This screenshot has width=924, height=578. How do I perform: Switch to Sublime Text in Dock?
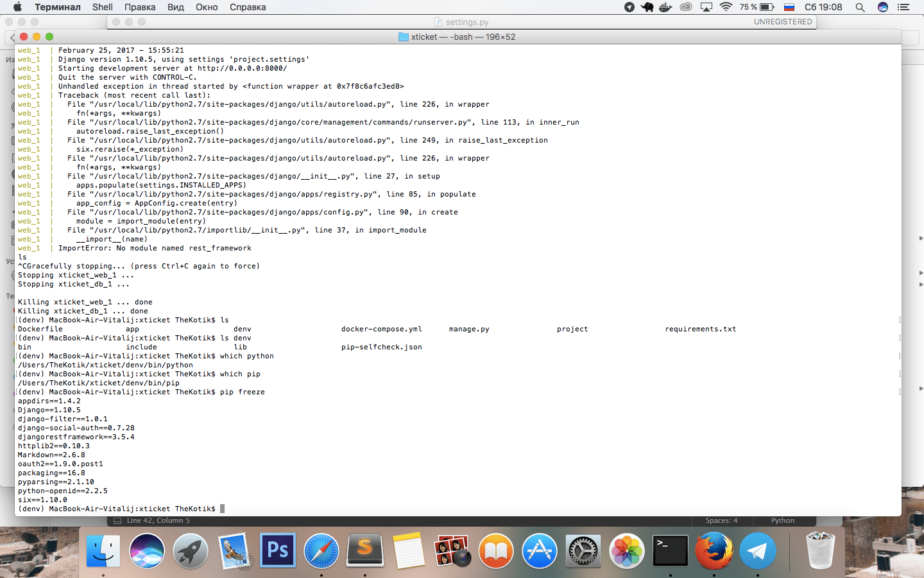click(365, 550)
